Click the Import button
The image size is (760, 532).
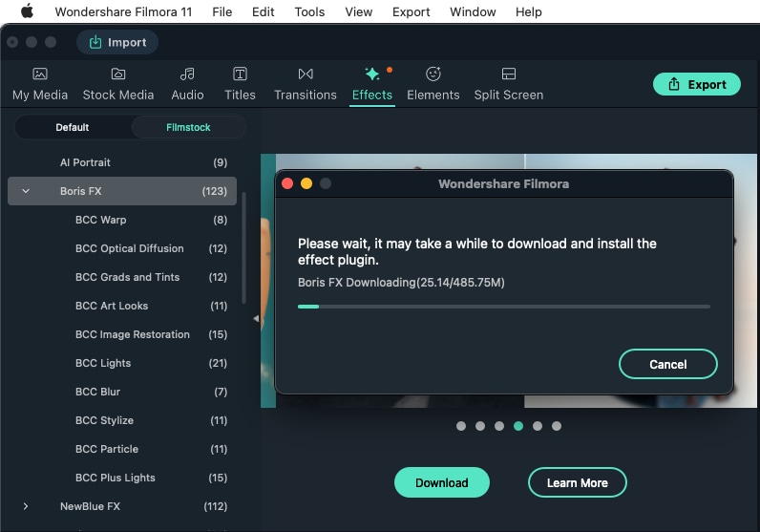(x=117, y=42)
